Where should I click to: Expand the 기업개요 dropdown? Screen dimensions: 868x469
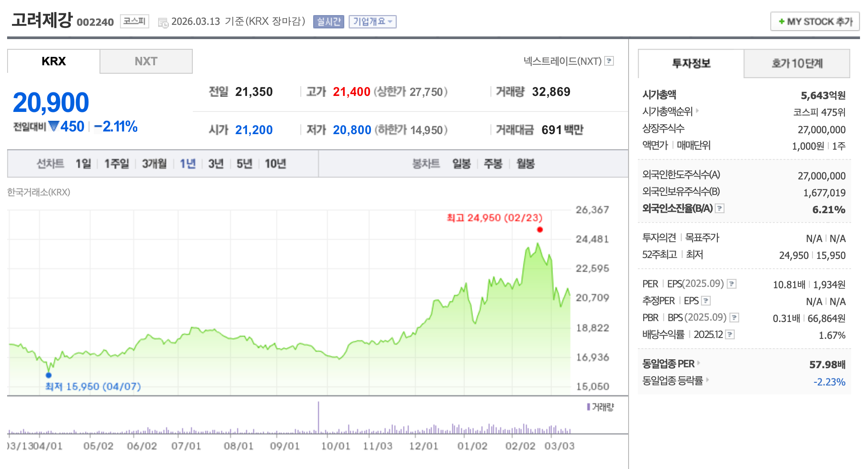[373, 21]
